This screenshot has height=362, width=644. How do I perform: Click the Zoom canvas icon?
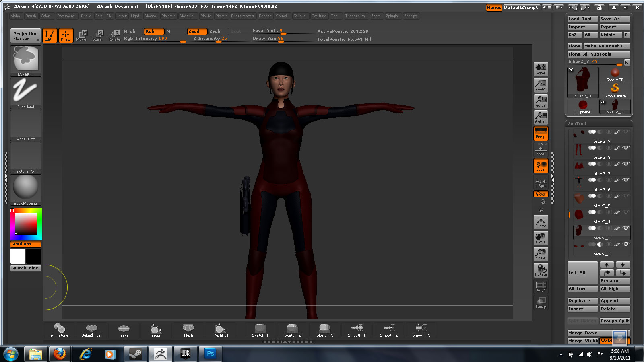click(x=541, y=85)
